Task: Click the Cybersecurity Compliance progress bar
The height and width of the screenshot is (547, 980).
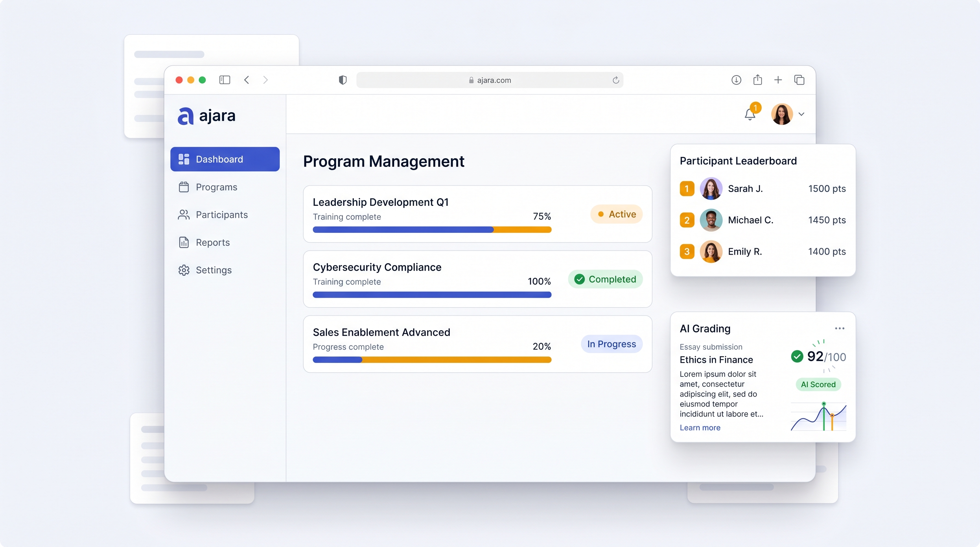Action: coord(432,295)
